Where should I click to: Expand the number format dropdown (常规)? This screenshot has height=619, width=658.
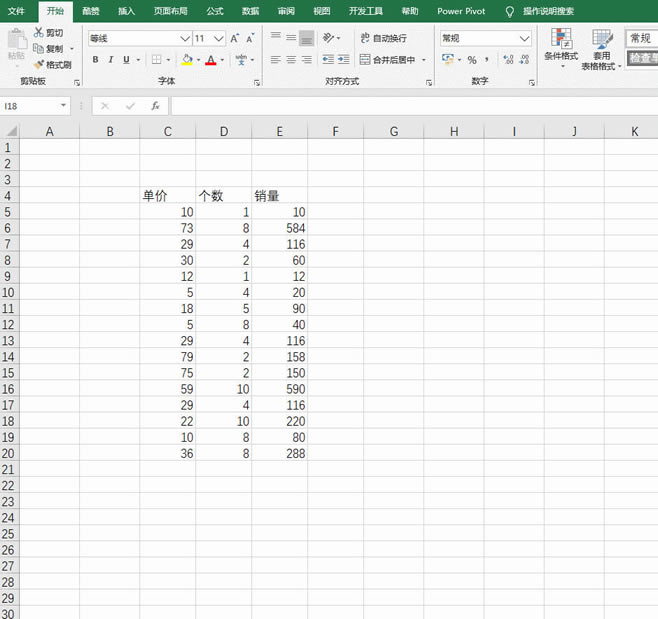coord(524,39)
